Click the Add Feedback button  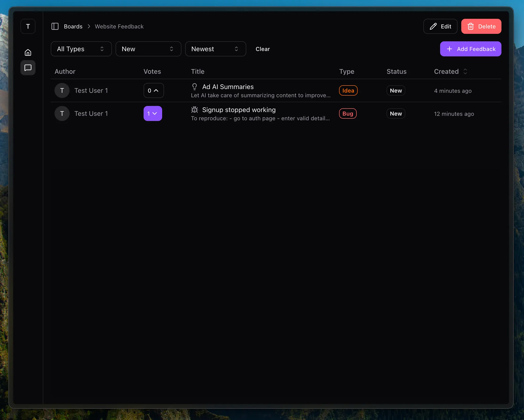pyautogui.click(x=470, y=49)
